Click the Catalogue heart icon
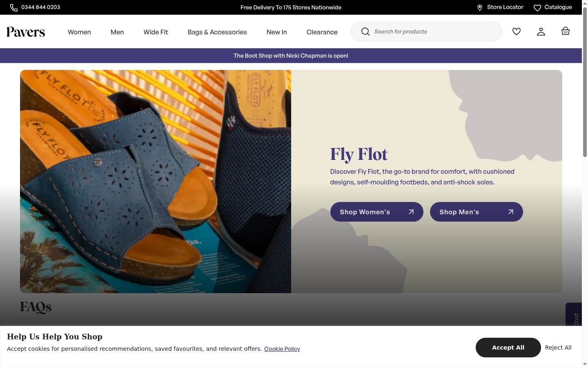 (537, 7)
